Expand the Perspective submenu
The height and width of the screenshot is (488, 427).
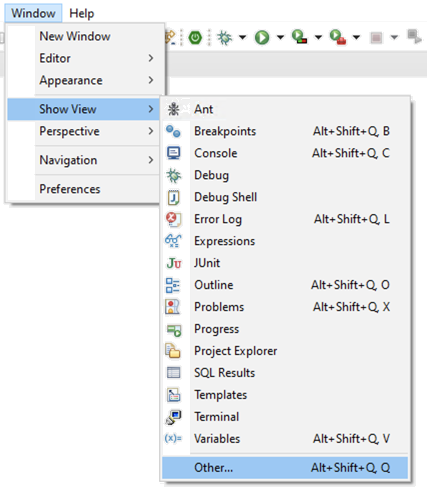point(99,131)
